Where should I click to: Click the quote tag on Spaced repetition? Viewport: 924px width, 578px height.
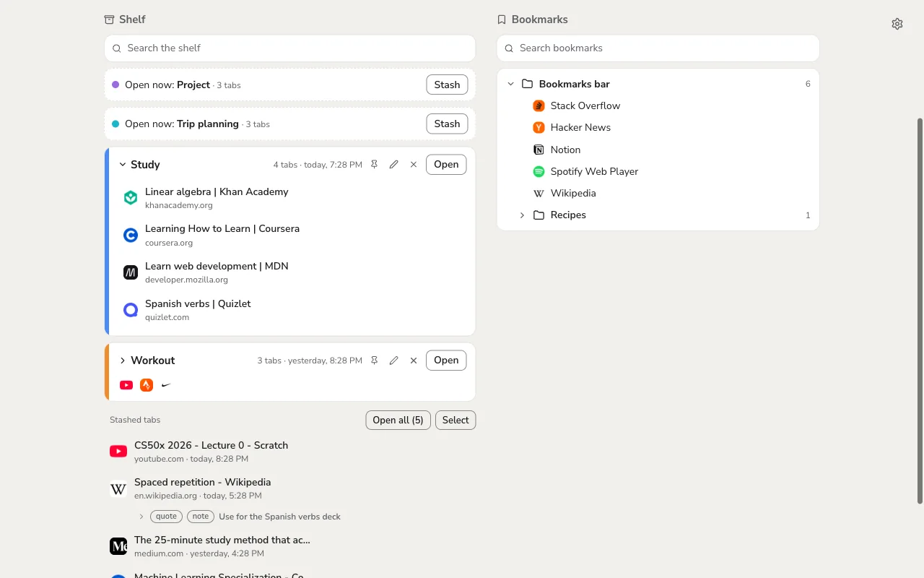tap(166, 517)
